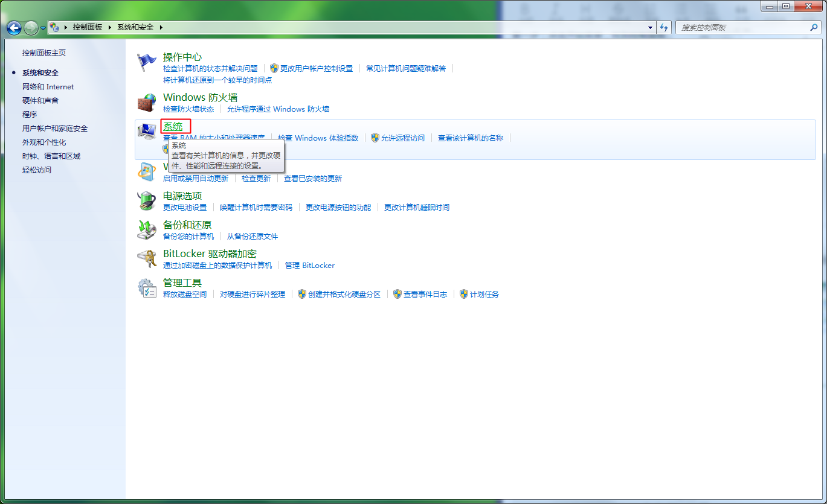Open BitLocker 驱动器加密 heading link
This screenshot has width=827, height=504.
tap(210, 254)
